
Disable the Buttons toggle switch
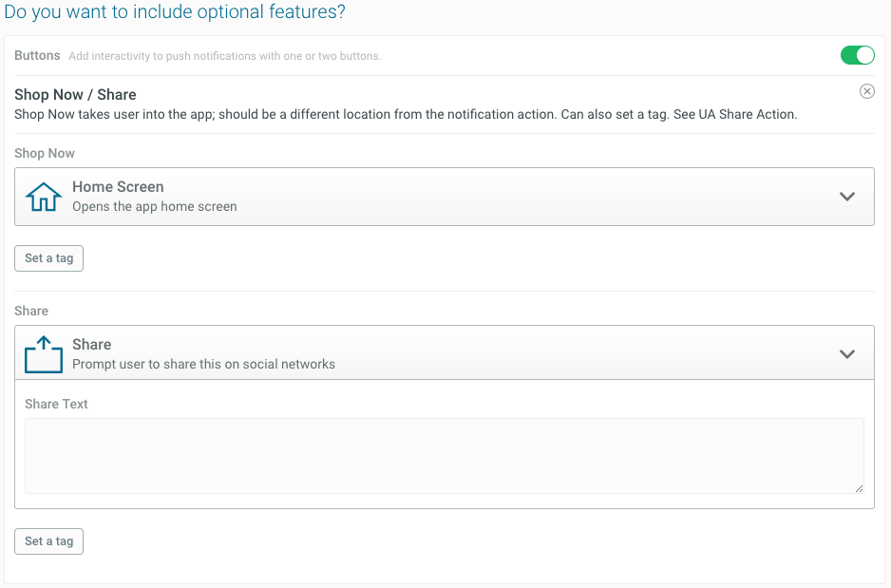pos(857,55)
